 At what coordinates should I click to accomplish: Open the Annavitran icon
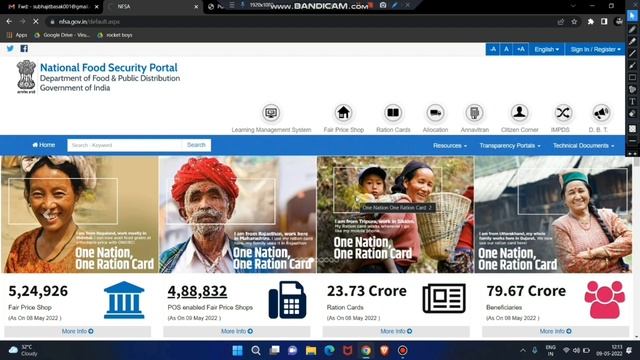point(474,113)
